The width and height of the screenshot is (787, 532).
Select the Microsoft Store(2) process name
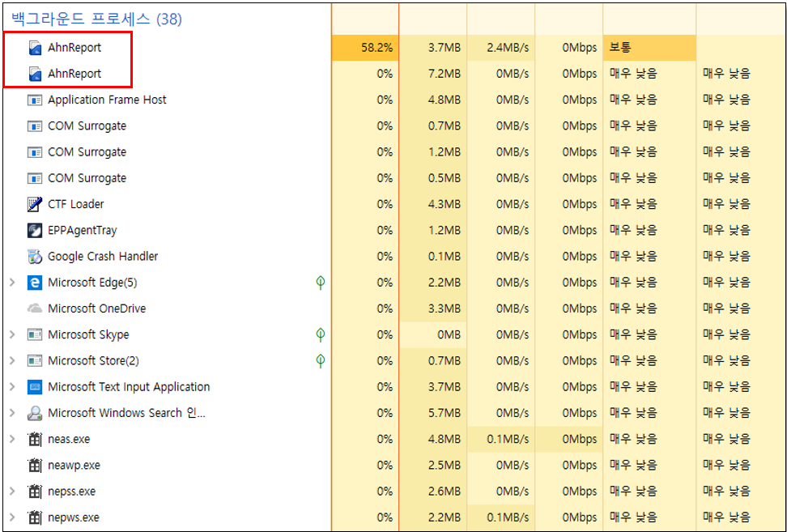pyautogui.click(x=93, y=361)
